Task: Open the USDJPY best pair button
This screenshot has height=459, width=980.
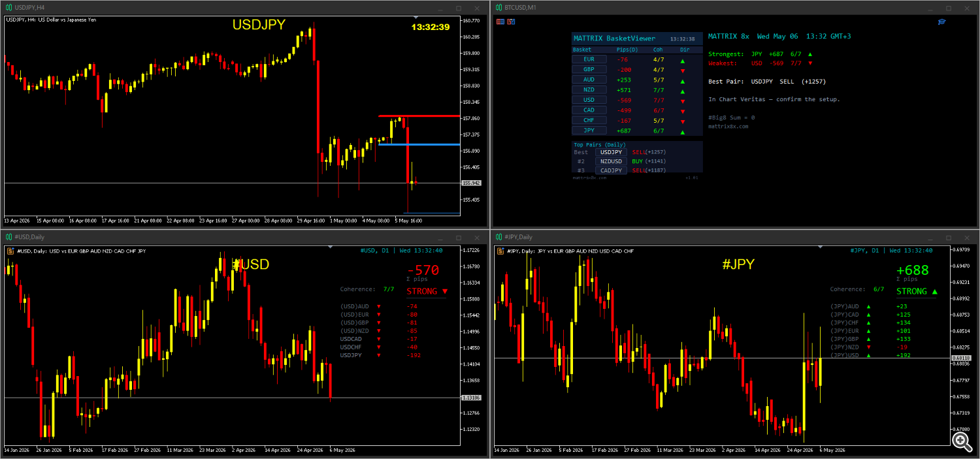Action: (x=611, y=152)
